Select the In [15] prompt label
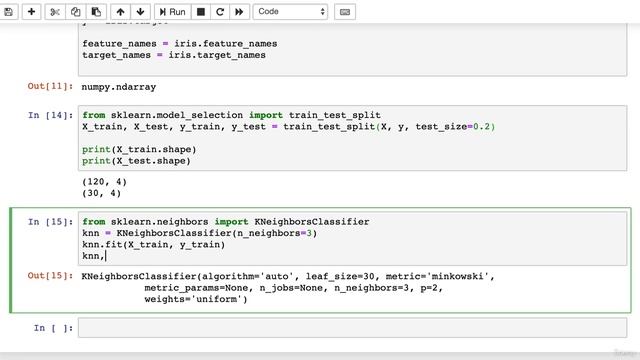 50,222
